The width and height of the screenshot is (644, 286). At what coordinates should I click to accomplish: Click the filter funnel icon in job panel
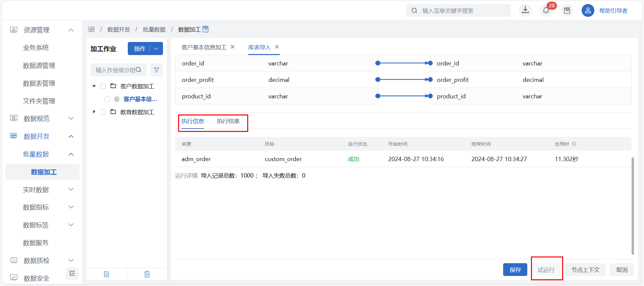tap(156, 70)
